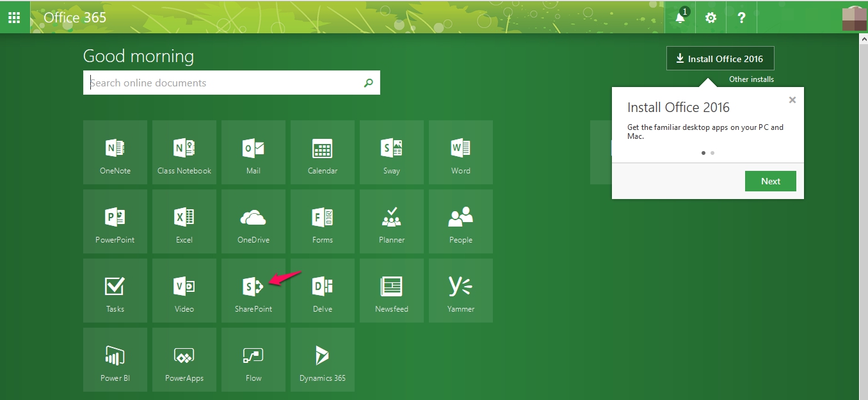Click the search magnifier icon
This screenshot has width=868, height=400.
pos(368,83)
